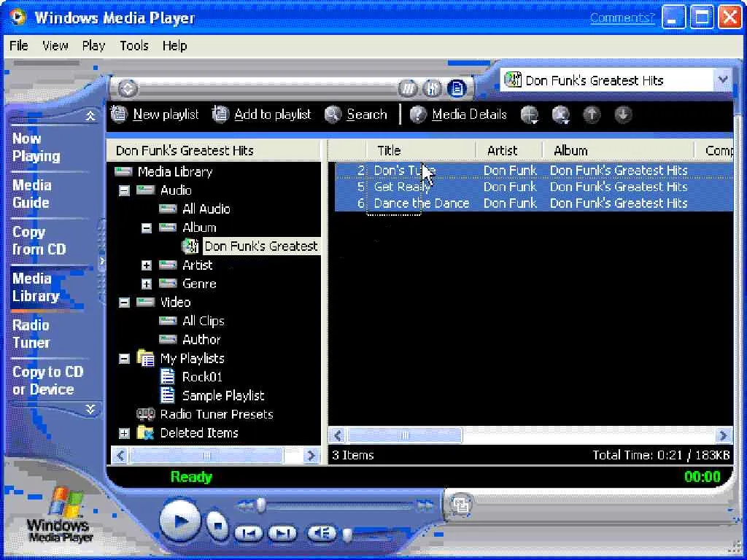Open the Don Funk's Greatest Hits playlist dropdown
Image resolution: width=747 pixels, height=560 pixels.
(723, 79)
